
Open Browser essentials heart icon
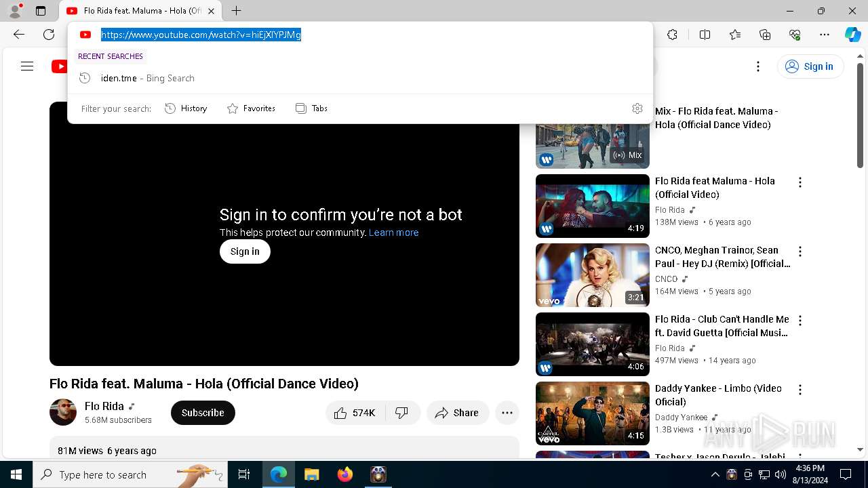pos(795,35)
